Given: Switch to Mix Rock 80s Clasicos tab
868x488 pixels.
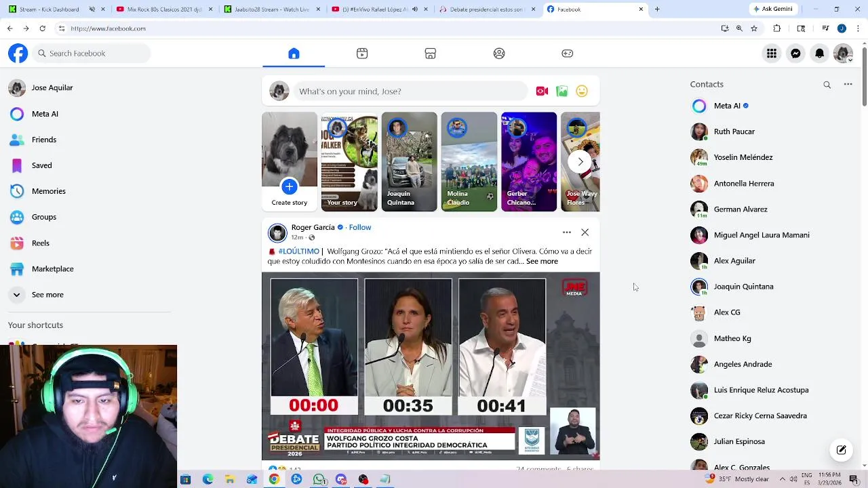Looking at the screenshot, I should tap(163, 9).
